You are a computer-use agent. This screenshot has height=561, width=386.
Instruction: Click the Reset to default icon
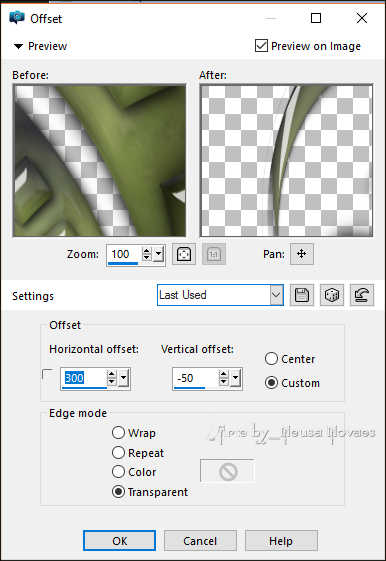click(362, 295)
